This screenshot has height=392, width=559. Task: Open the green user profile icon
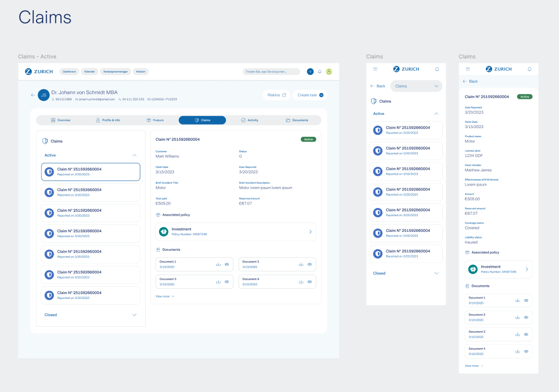coord(329,72)
